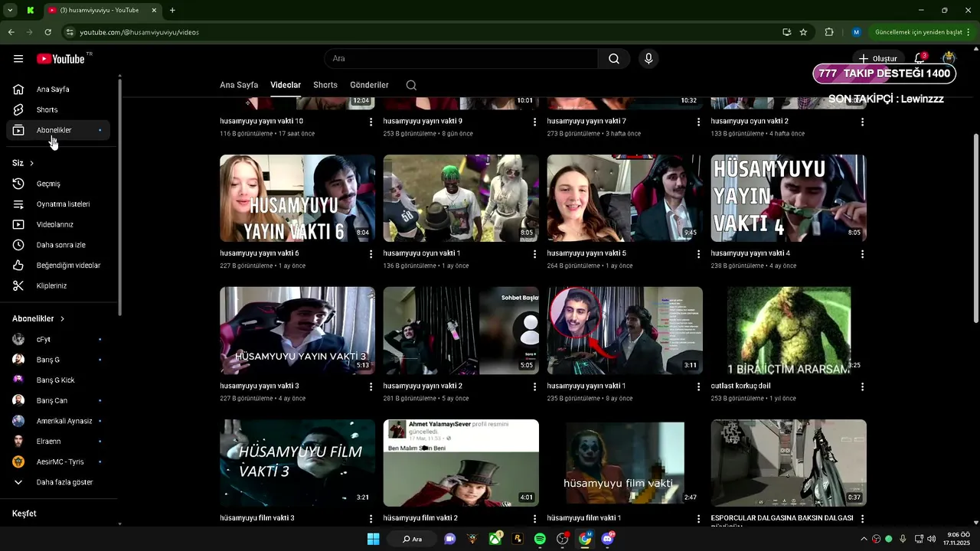The width and height of the screenshot is (980, 551).
Task: Search within channel magnifier icon
Action: click(x=411, y=85)
